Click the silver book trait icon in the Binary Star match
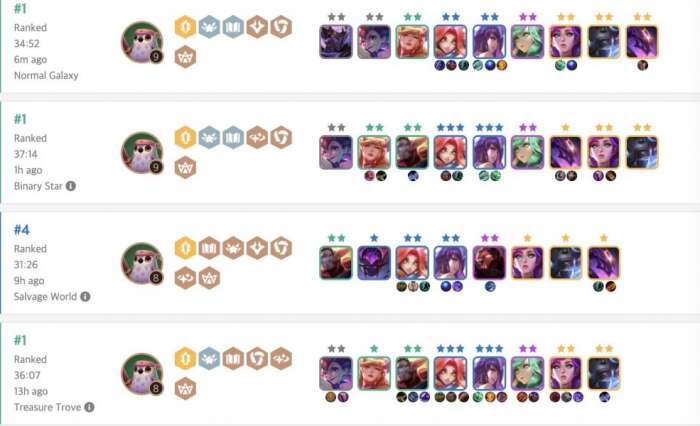 233,137
